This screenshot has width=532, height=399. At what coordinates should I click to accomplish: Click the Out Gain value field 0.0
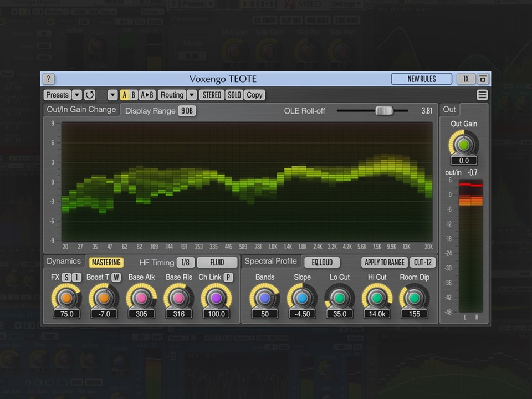(x=464, y=161)
